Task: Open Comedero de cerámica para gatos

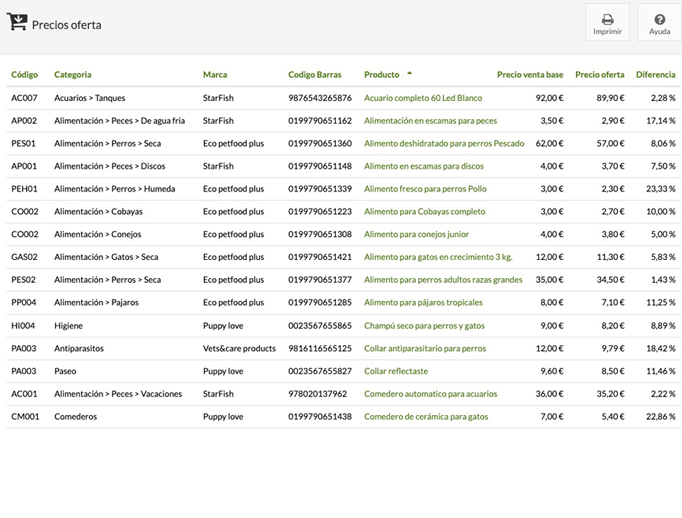Action: [426, 417]
